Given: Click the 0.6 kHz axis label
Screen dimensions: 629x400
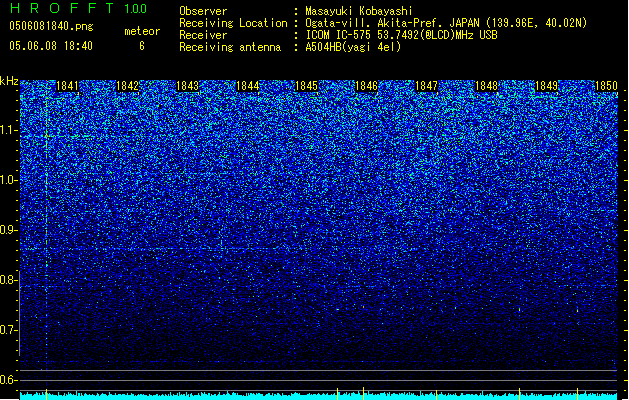Looking at the screenshot, I should pyautogui.click(x=8, y=380).
